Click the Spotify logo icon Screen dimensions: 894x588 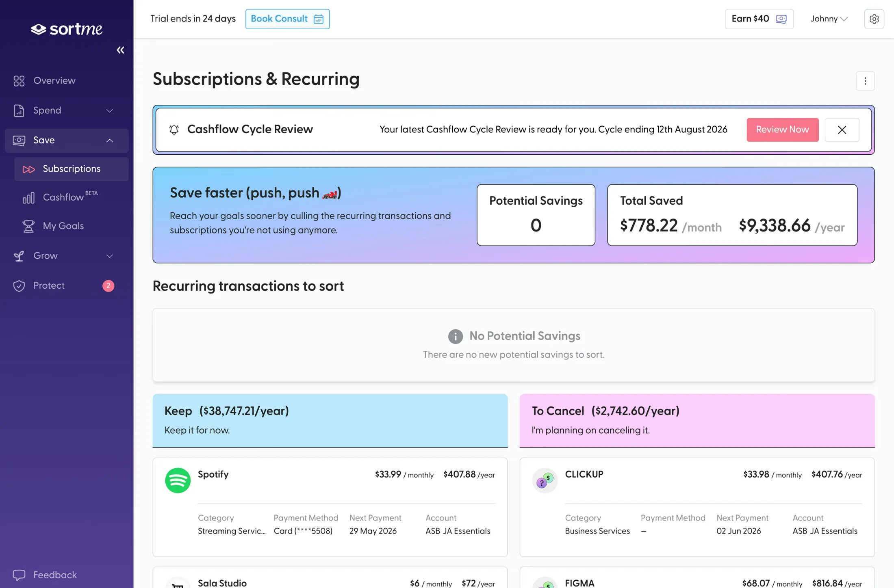(178, 480)
